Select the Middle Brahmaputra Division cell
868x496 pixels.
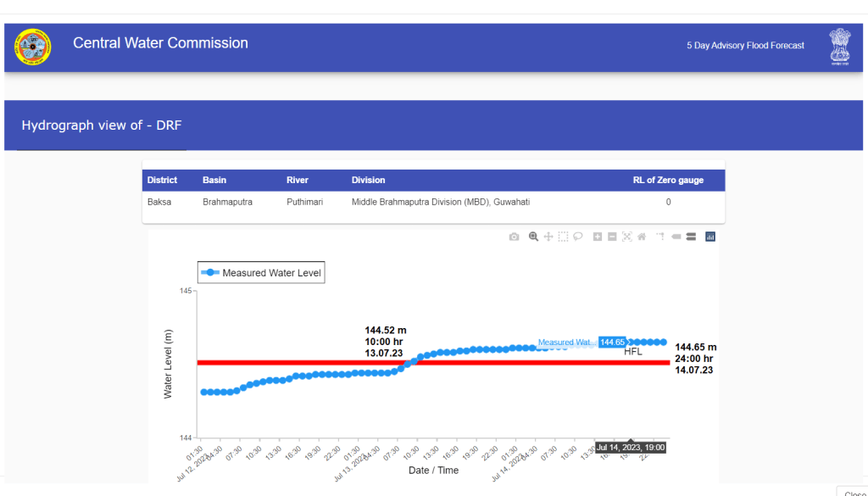coord(441,203)
